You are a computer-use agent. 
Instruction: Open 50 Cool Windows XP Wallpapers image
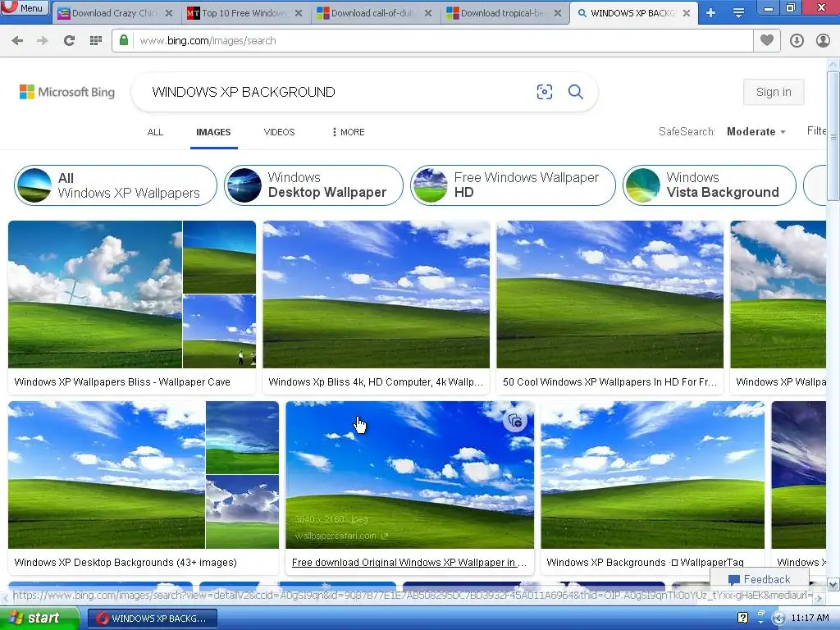609,294
